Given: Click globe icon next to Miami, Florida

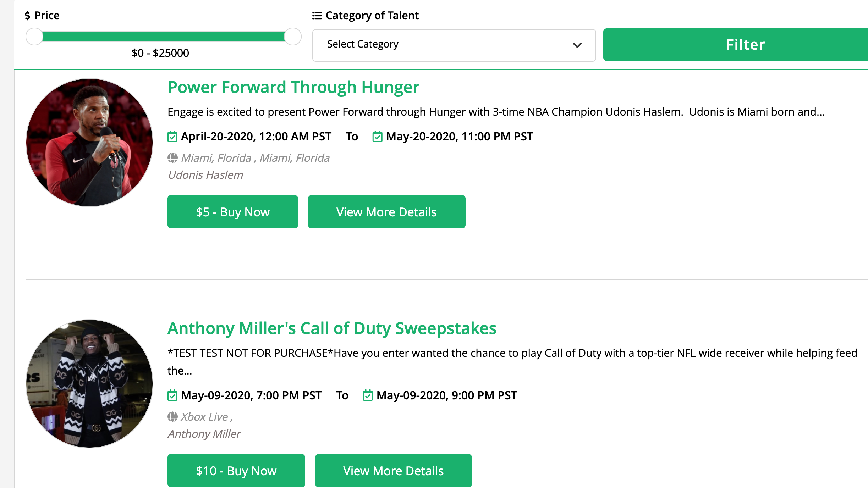Looking at the screenshot, I should coord(172,158).
